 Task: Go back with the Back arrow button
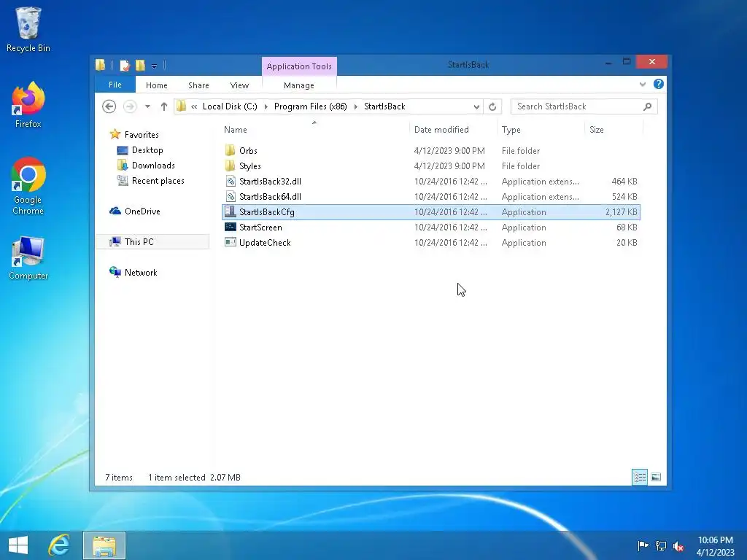109,106
